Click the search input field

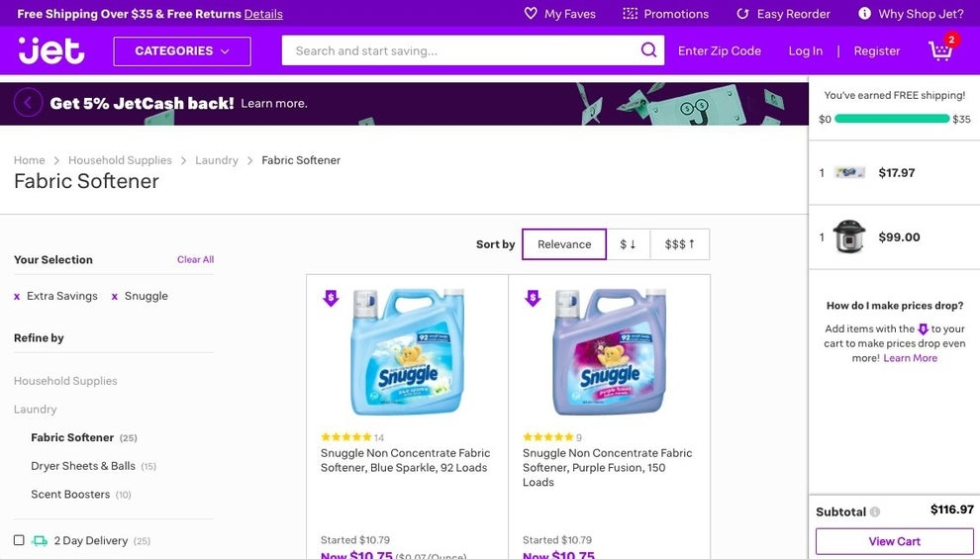(x=460, y=51)
